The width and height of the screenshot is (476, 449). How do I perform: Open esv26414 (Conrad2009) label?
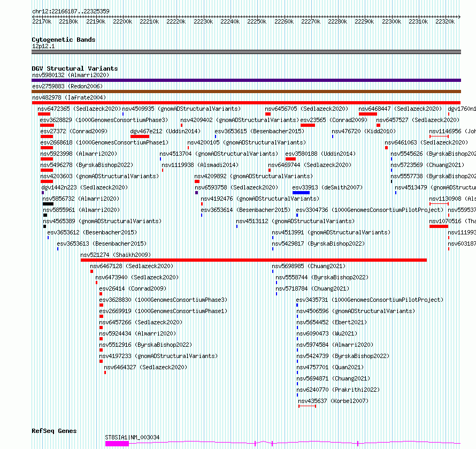click(x=133, y=288)
